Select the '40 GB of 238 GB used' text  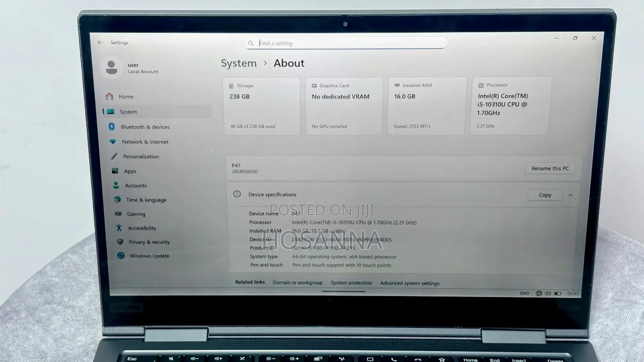click(x=253, y=126)
